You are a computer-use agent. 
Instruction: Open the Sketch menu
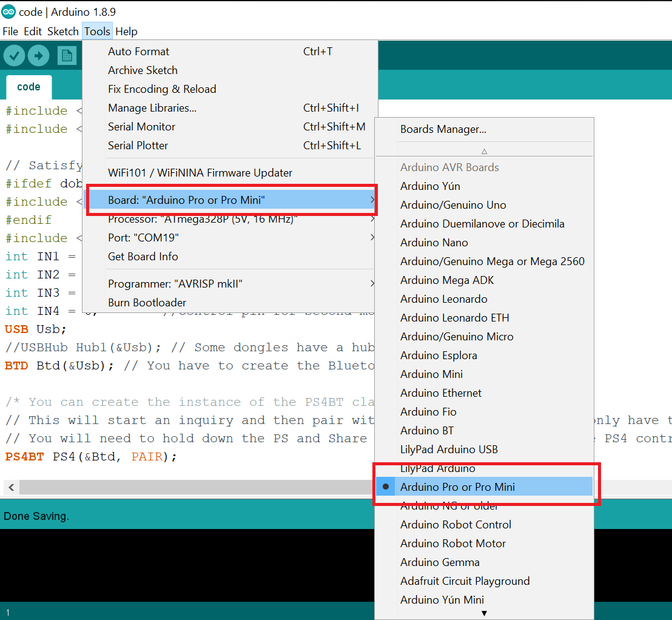point(63,32)
